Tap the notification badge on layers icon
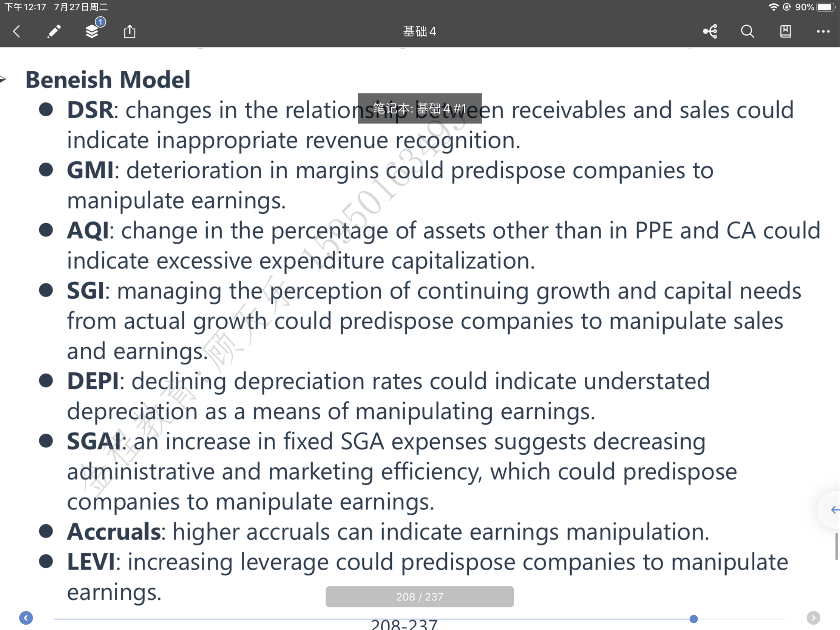 (100, 22)
